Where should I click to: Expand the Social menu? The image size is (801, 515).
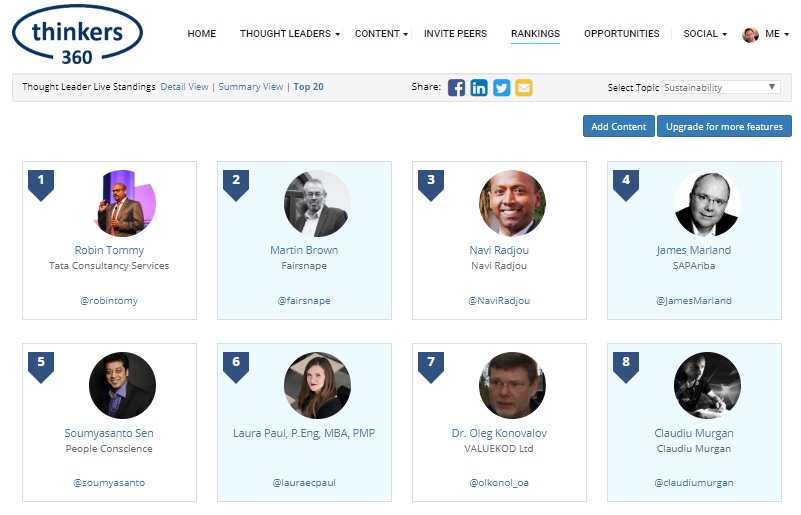click(x=705, y=34)
